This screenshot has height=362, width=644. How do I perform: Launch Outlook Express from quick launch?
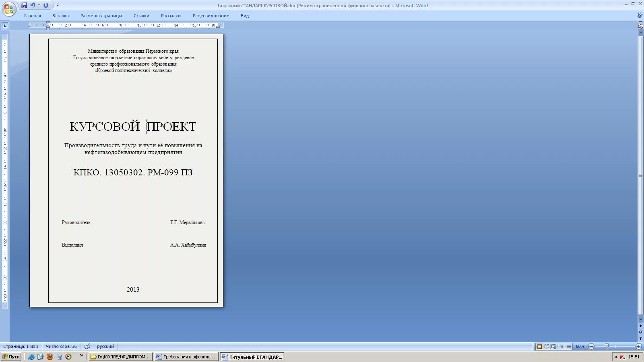pos(40,357)
